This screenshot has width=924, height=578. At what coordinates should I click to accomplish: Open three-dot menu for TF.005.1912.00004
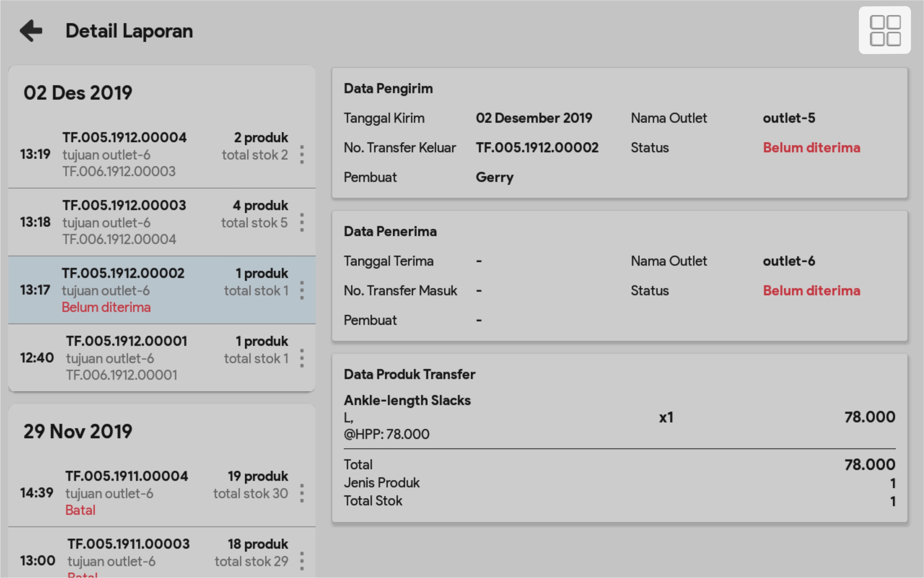click(x=302, y=155)
